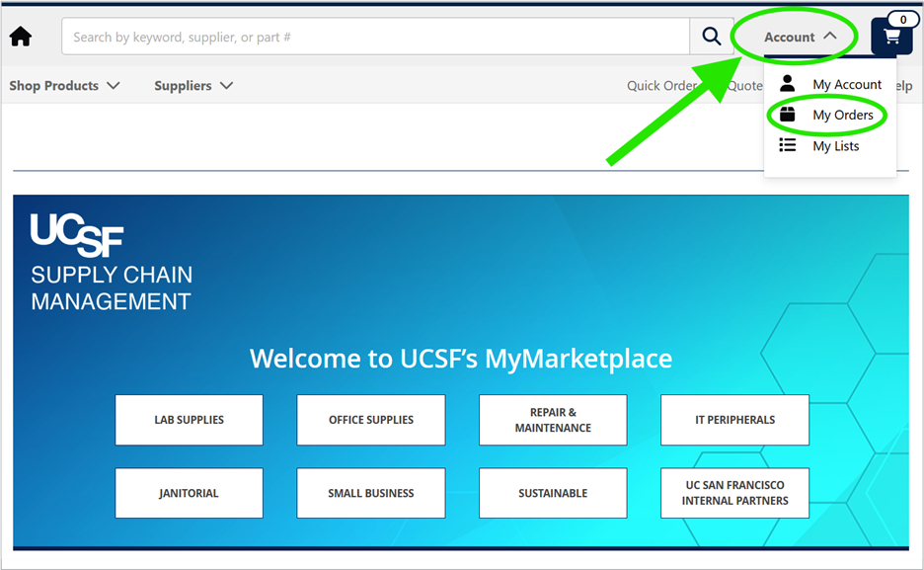Click the box icon beside My Orders
Image resolution: width=924 pixels, height=570 pixels.
(788, 115)
